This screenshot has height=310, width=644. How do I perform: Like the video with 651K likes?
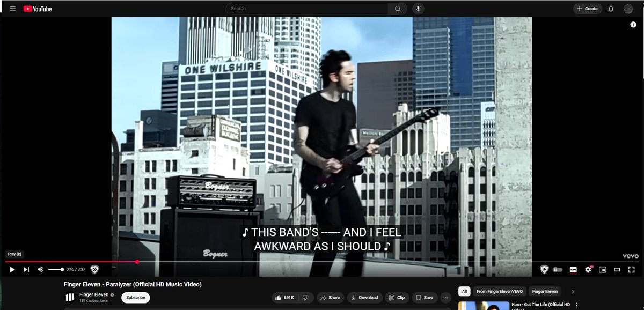tap(284, 297)
